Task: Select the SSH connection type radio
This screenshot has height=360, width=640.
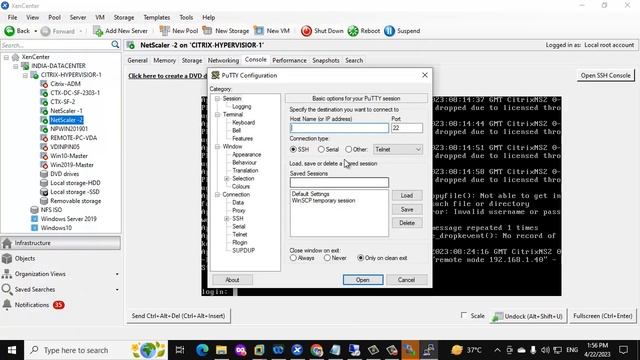Action: (x=293, y=149)
